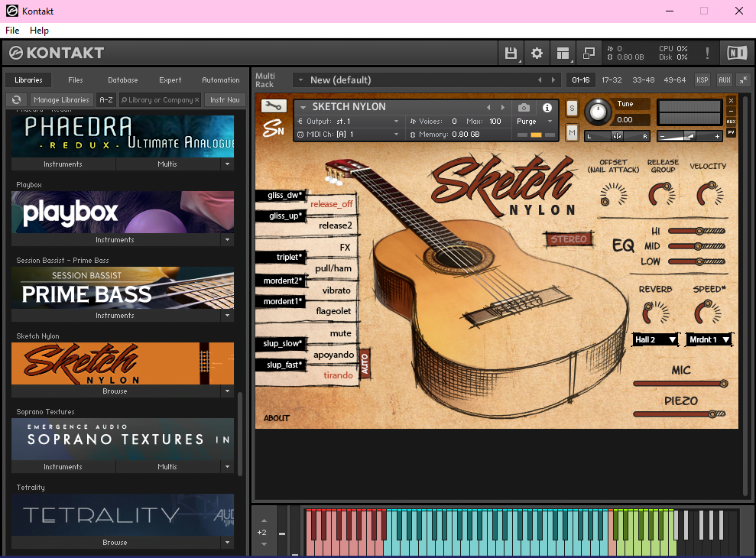Open the settings gear icon
756x558 pixels.
tap(537, 54)
